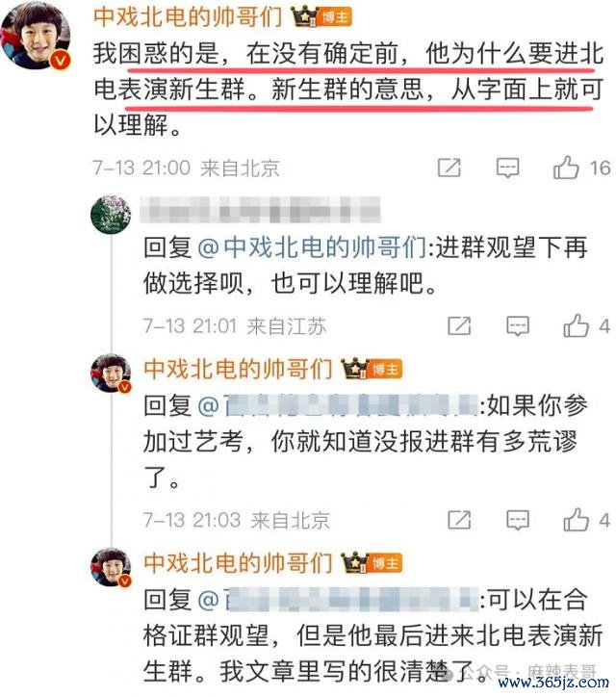Image resolution: width=616 pixels, height=697 pixels.
Task: Open the top commenter's profile avatar
Action: (36, 36)
